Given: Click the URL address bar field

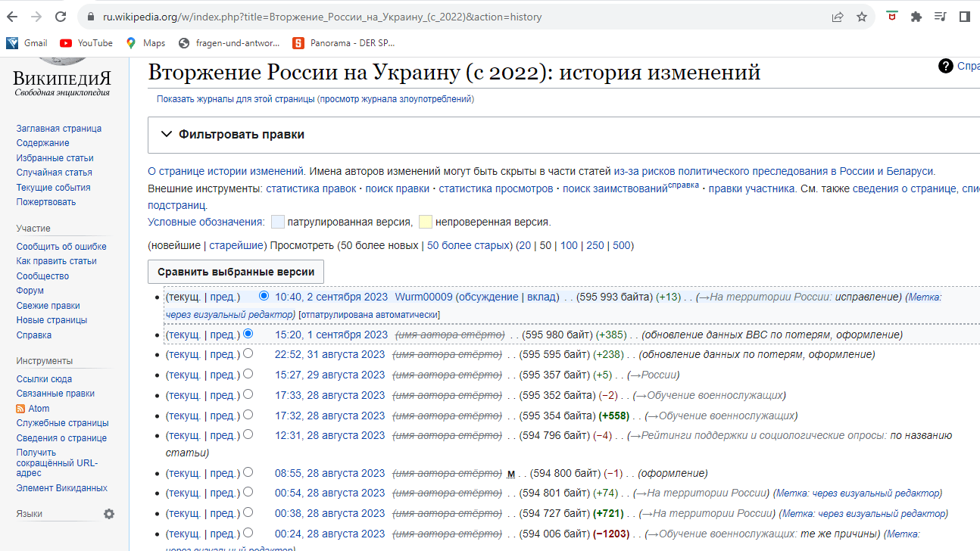Looking at the screenshot, I should pos(454,17).
